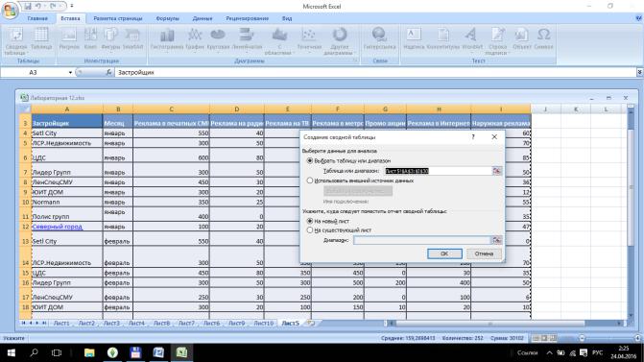Collapse dialog for table range selection
The height and width of the screenshot is (362, 644).
coord(497,171)
